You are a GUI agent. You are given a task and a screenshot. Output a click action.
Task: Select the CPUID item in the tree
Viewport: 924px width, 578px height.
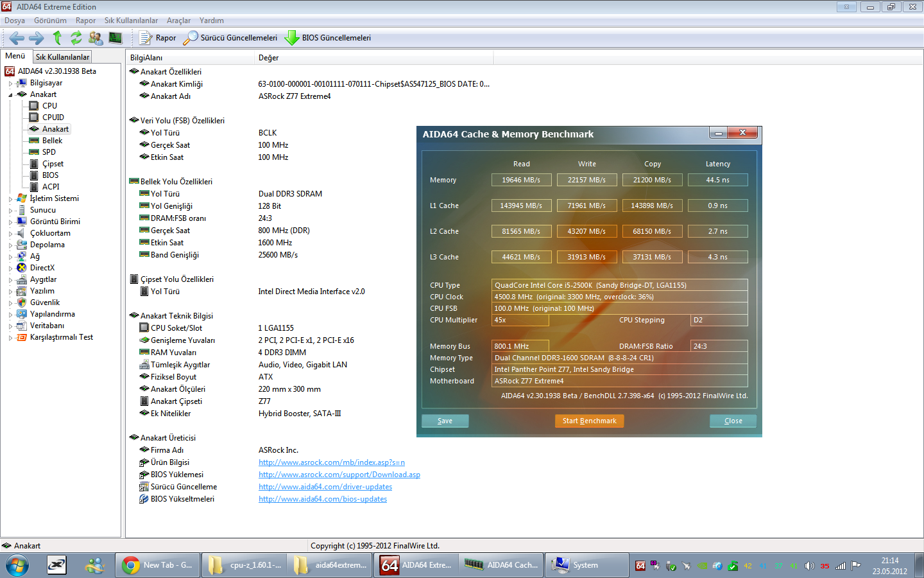53,118
